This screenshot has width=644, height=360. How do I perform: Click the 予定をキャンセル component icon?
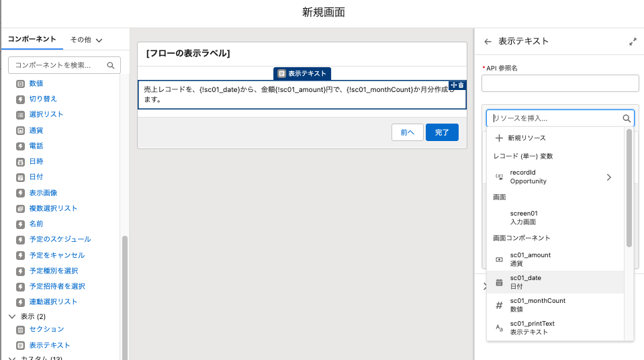click(21, 256)
